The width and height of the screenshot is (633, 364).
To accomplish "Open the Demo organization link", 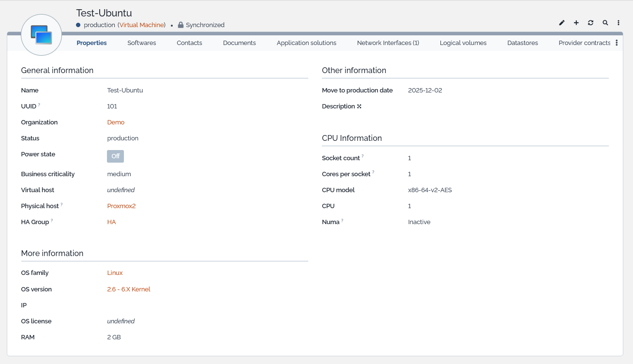I will 116,122.
